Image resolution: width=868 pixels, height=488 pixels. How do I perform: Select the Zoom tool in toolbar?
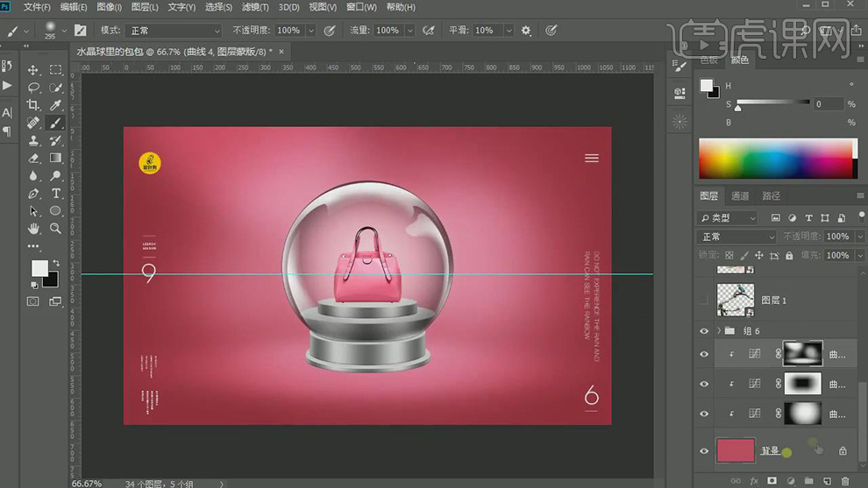click(55, 229)
